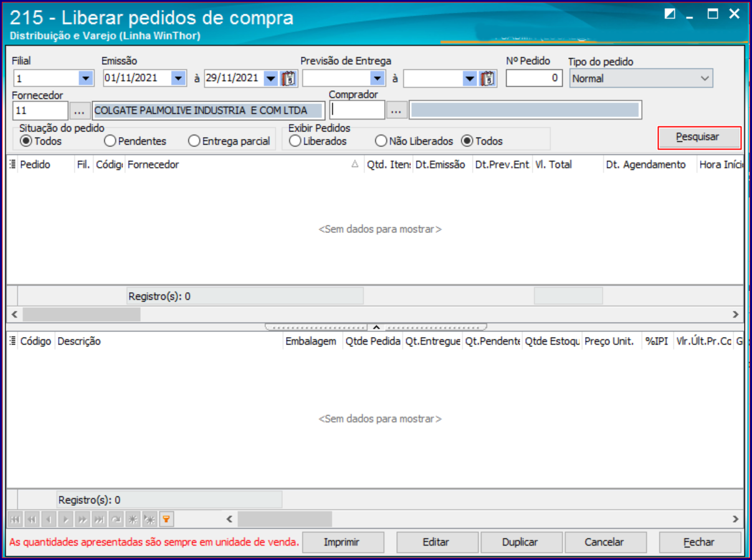
Task: Click the window restore-down icon in title bar
Action: pos(670,14)
